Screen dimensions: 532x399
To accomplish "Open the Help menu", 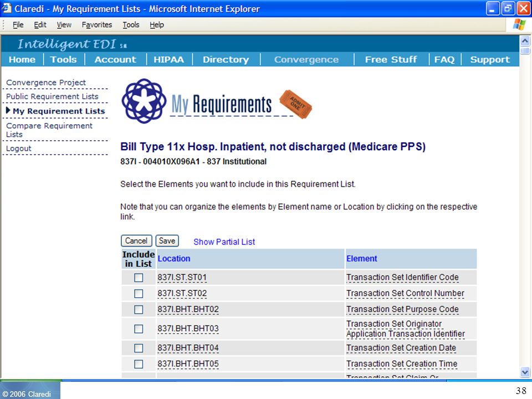I will pos(157,25).
